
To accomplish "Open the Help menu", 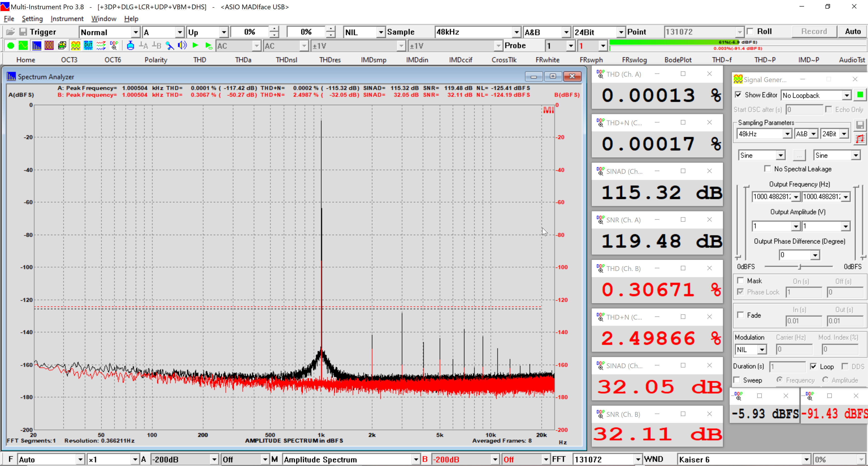I will pyautogui.click(x=131, y=19).
